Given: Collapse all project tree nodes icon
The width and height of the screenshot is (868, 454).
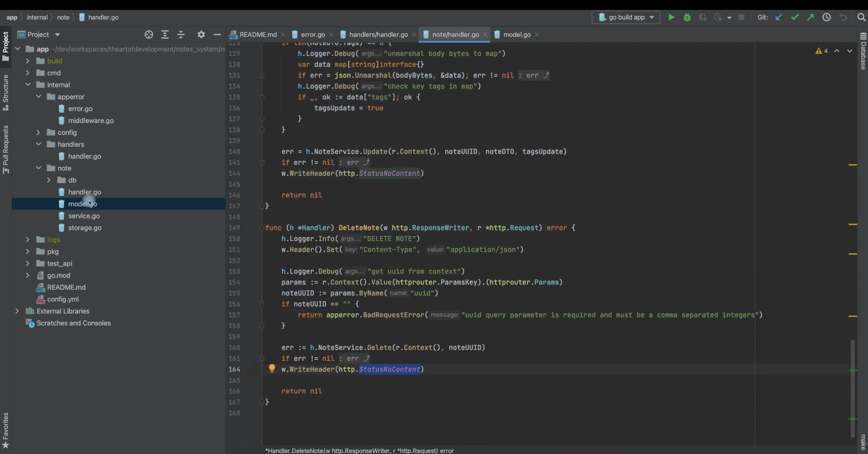Looking at the screenshot, I should (x=181, y=34).
